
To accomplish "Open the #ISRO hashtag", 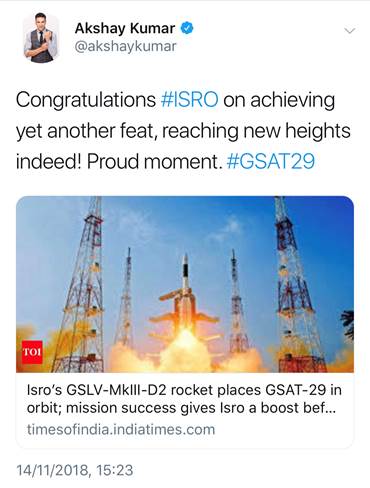I will (189, 100).
